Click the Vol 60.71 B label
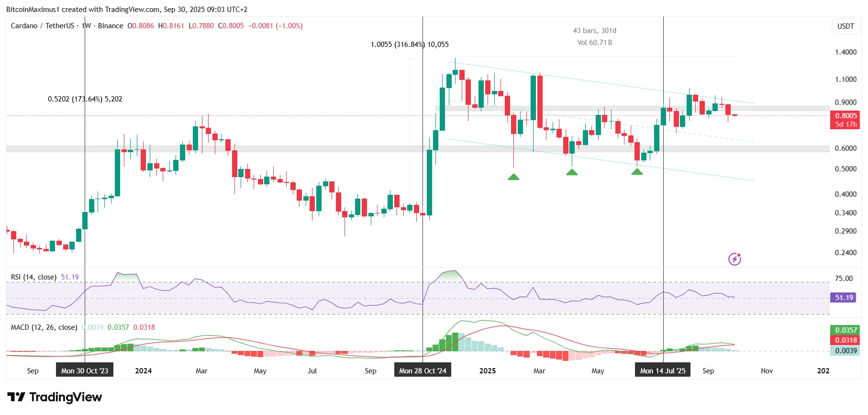This screenshot has height=415, width=868. coord(595,43)
